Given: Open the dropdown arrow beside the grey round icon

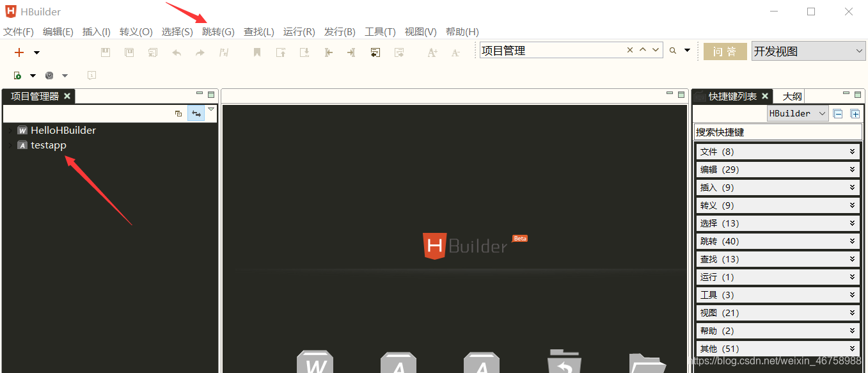Looking at the screenshot, I should (x=65, y=75).
